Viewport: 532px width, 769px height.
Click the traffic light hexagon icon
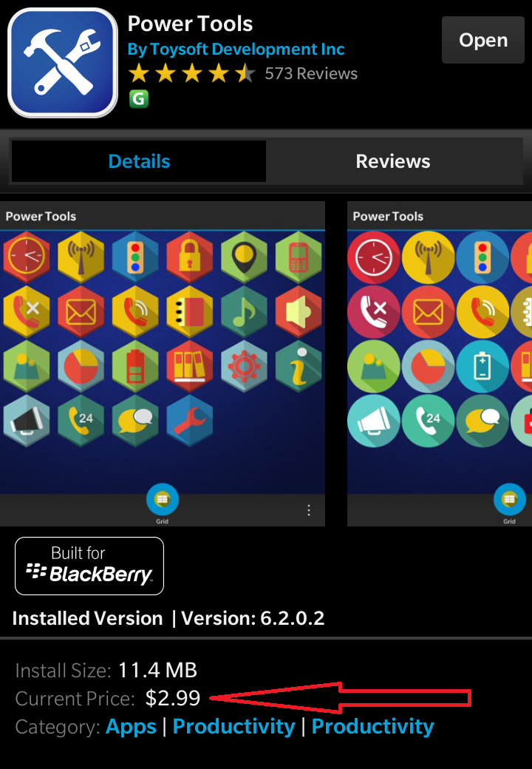(x=135, y=257)
